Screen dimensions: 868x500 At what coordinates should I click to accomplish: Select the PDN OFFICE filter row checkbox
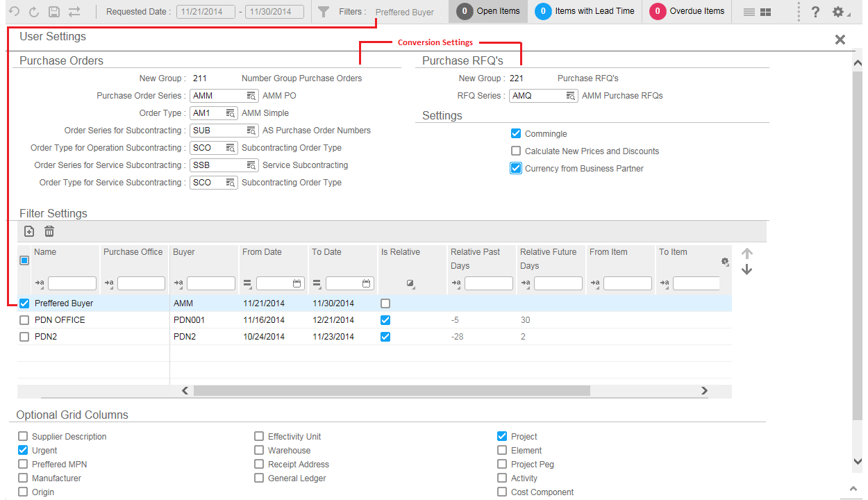pyautogui.click(x=24, y=320)
